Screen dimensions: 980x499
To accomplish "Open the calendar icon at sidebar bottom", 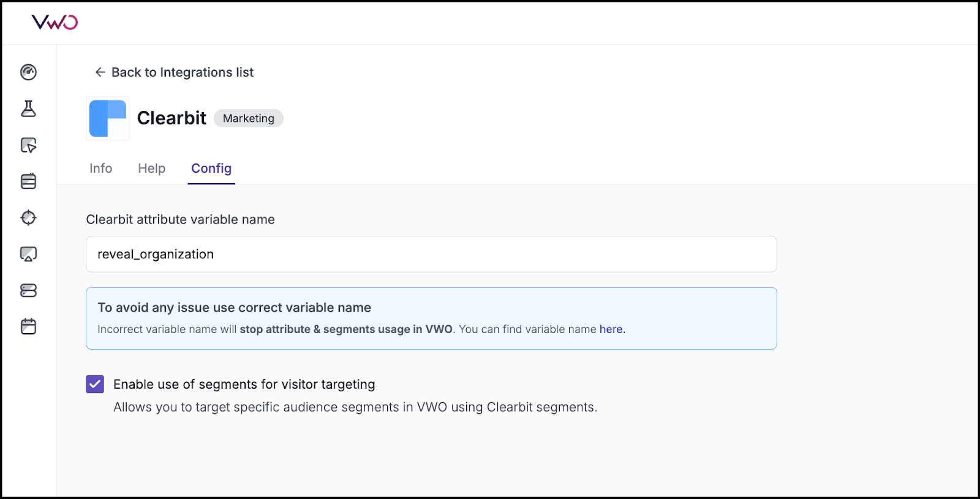I will pyautogui.click(x=28, y=326).
